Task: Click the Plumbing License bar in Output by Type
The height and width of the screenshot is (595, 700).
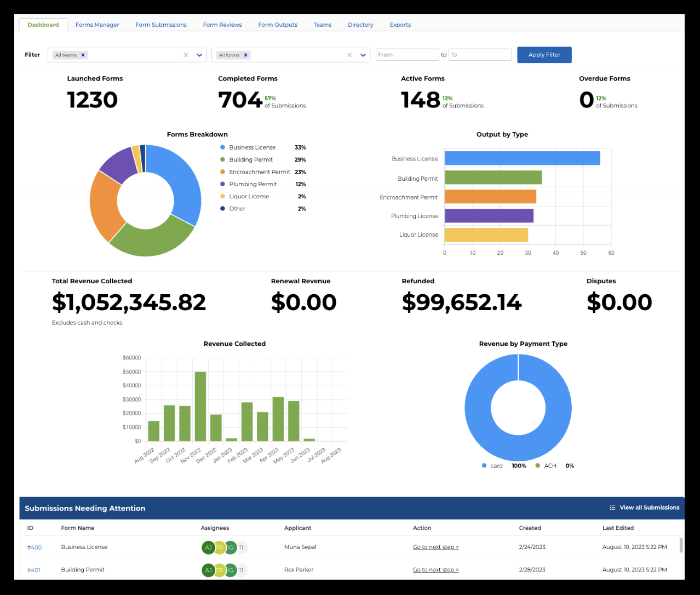Action: 489,216
